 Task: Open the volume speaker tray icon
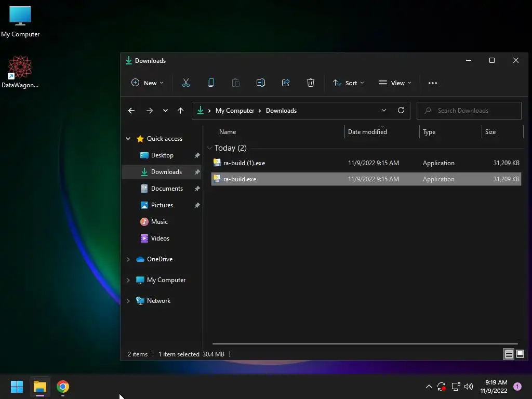(x=469, y=387)
